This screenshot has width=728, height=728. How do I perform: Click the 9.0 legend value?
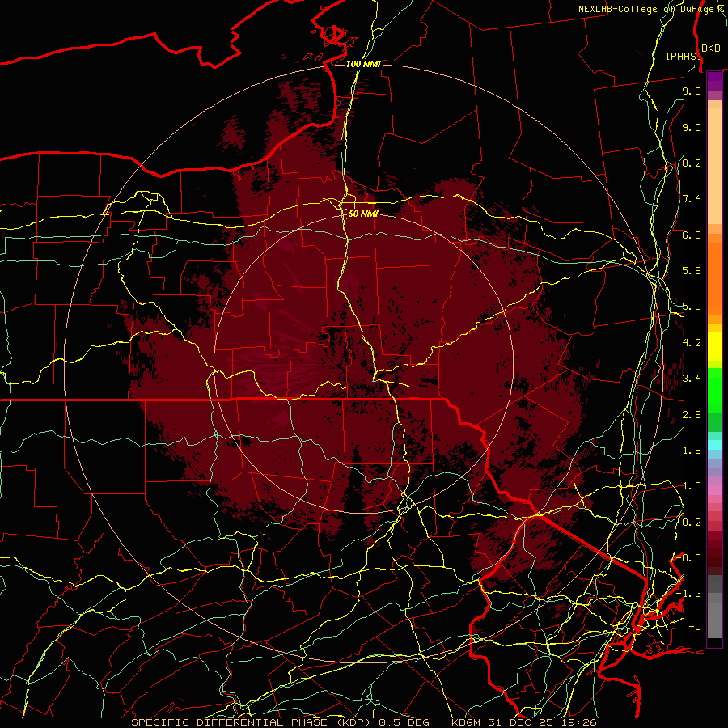point(692,127)
